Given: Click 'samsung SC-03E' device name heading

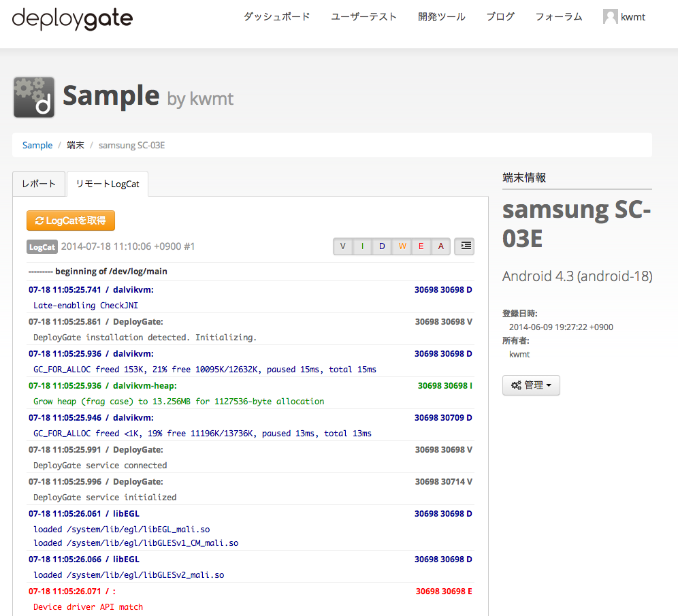Looking at the screenshot, I should pyautogui.click(x=577, y=224).
